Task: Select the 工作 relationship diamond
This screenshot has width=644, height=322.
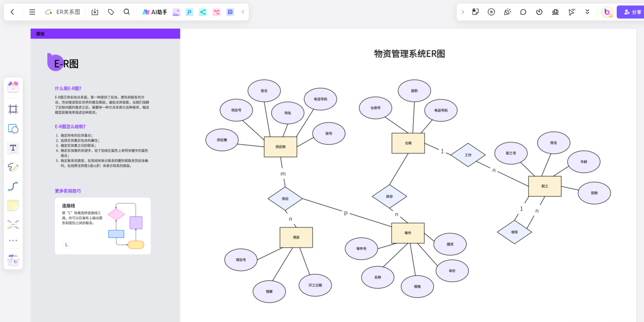Action: [x=468, y=155]
